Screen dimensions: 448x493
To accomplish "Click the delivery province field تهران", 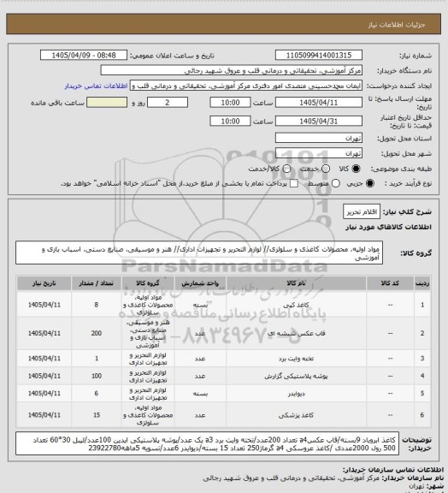I will coord(319,138).
